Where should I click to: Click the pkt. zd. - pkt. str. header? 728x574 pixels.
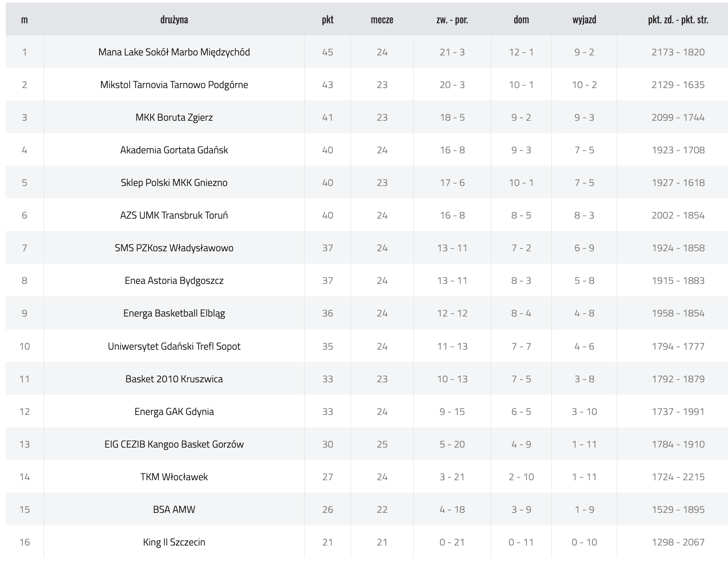(678, 20)
